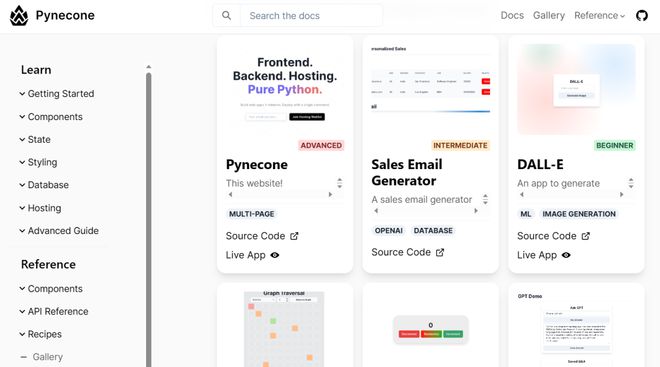Image resolution: width=660 pixels, height=367 pixels.
Task: Open Source Code link on Pynecone card
Action: pyautogui.click(x=262, y=236)
